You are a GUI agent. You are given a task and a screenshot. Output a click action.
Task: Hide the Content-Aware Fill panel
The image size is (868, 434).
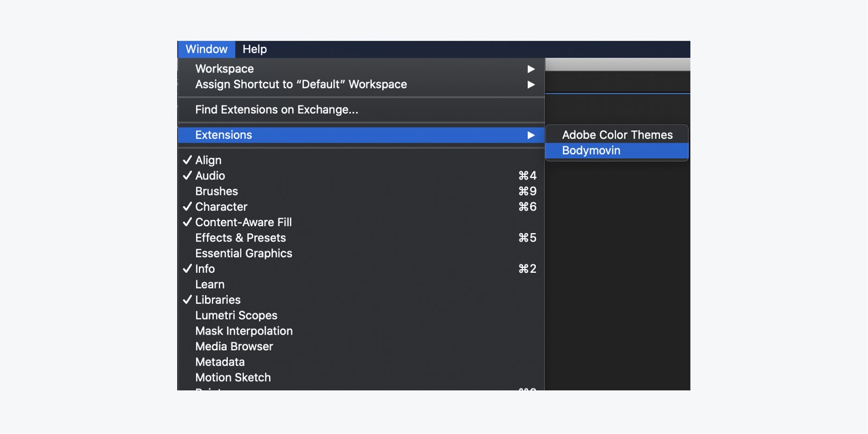click(243, 222)
